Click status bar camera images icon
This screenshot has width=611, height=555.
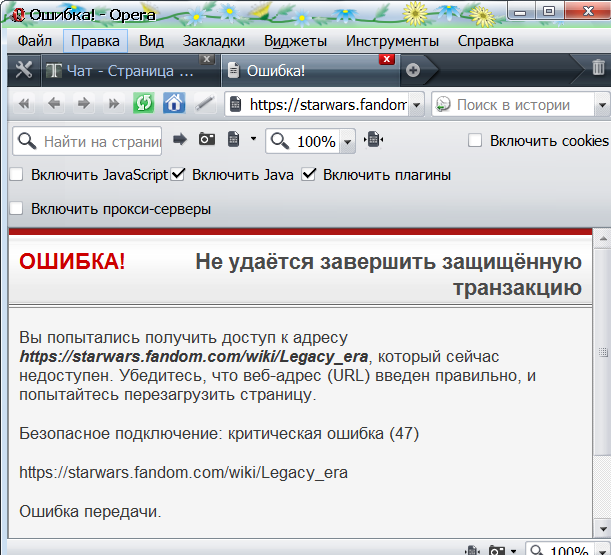tap(497, 551)
